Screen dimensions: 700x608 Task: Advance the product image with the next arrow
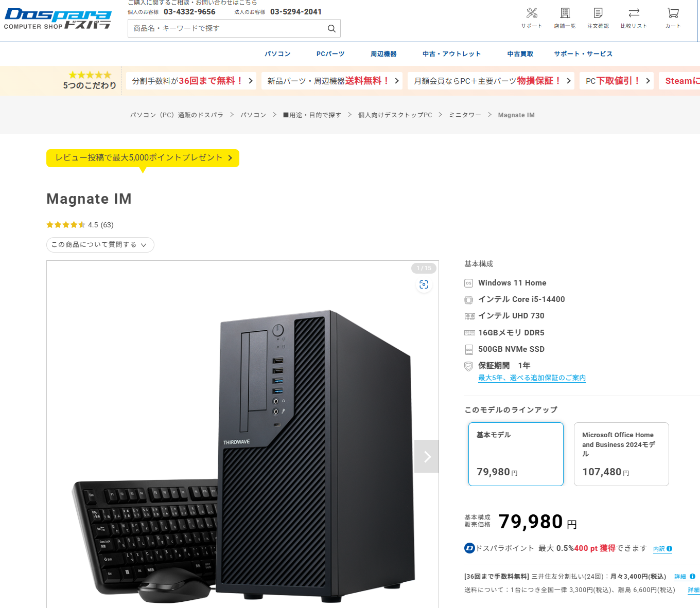427,456
